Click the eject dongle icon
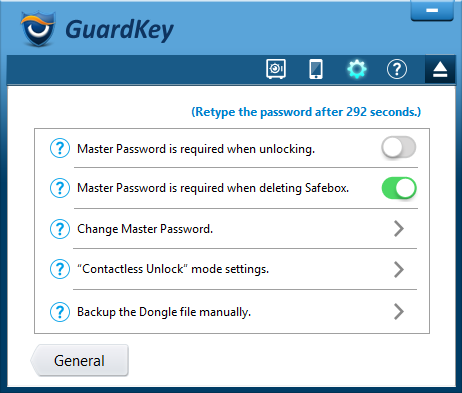The width and height of the screenshot is (462, 393). point(440,69)
